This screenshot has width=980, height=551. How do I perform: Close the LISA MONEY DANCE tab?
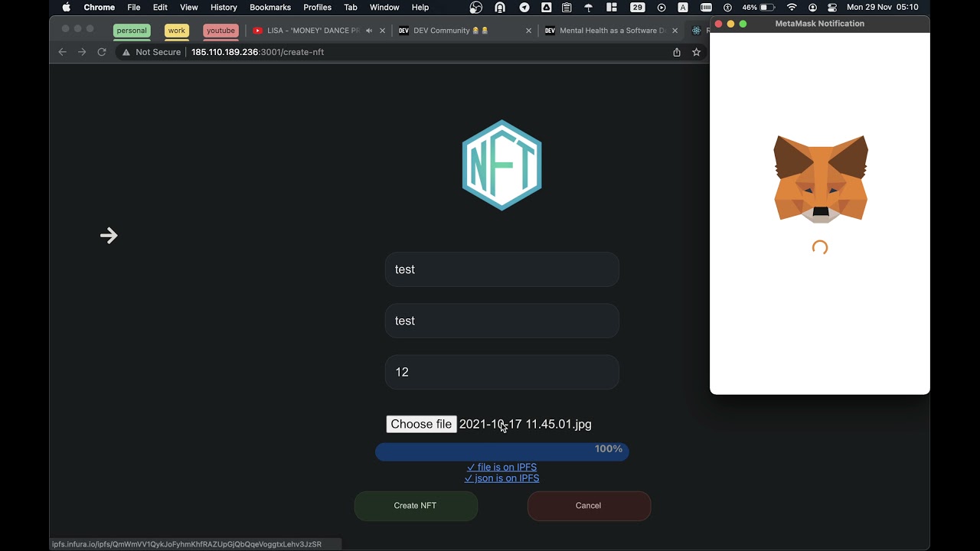(x=383, y=31)
